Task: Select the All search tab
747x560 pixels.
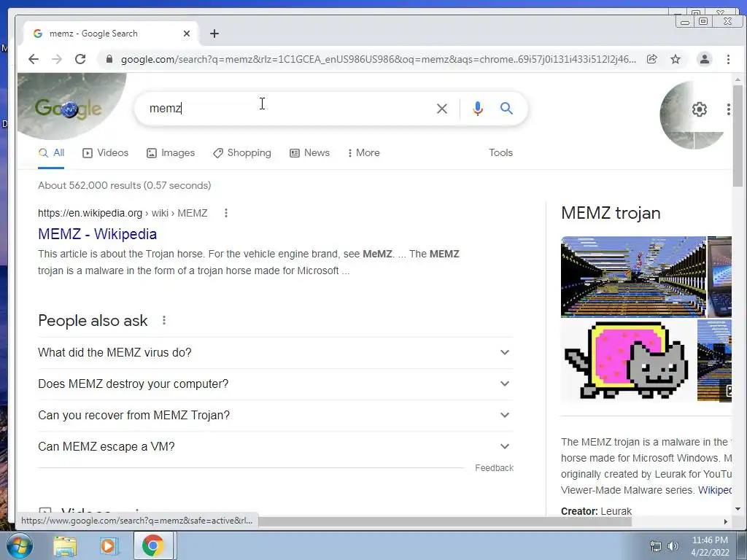Action: (x=51, y=153)
